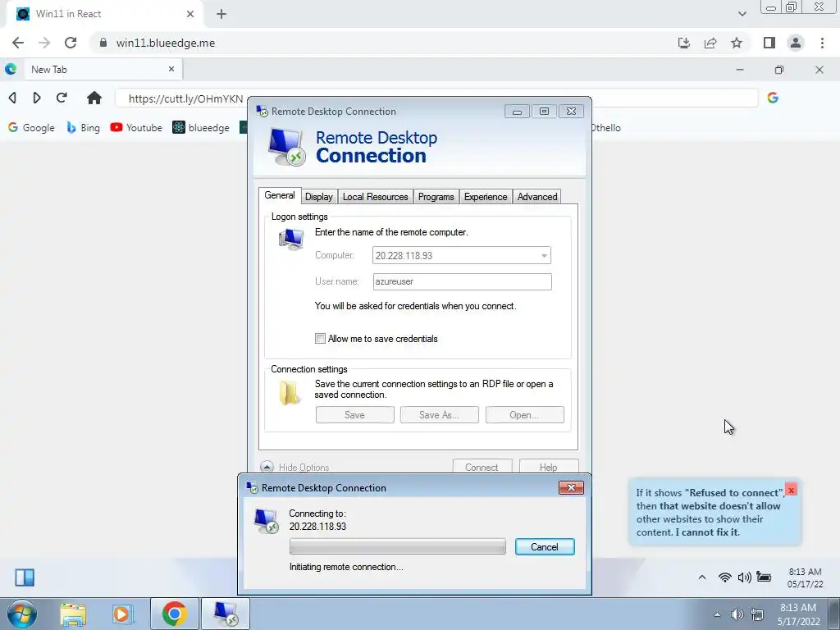Click the Windows 7 clock 5/17/2022
Image resolution: width=840 pixels, height=630 pixels.
798,614
